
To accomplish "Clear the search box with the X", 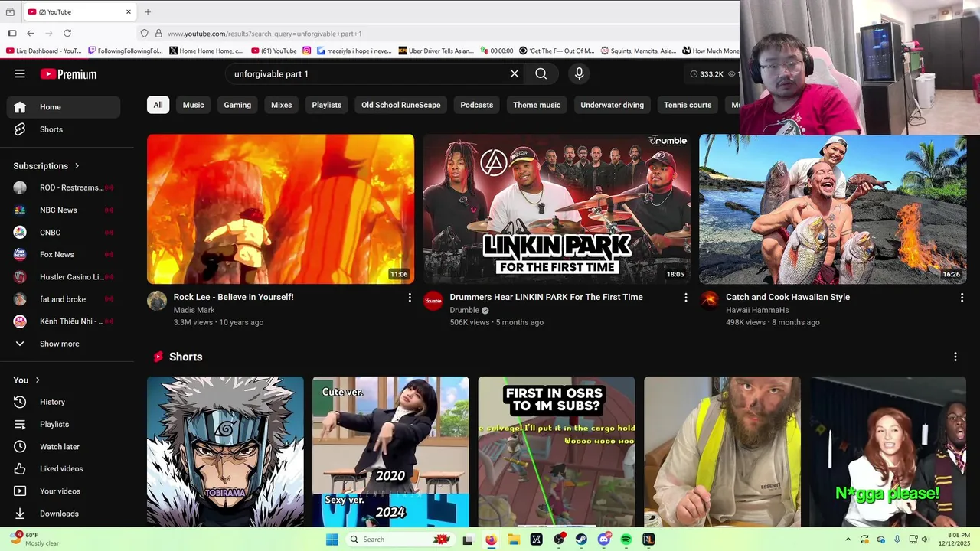I will click(514, 73).
